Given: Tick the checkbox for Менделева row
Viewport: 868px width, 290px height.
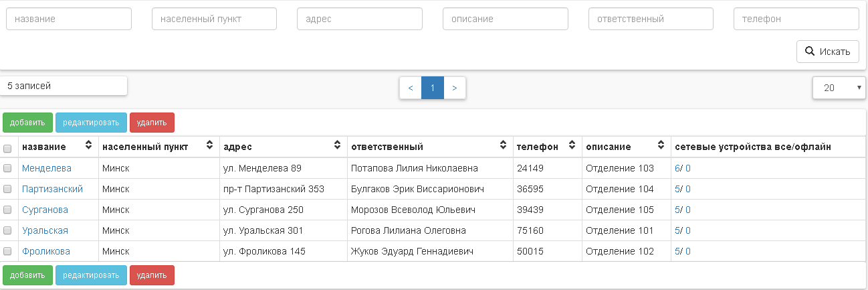Looking at the screenshot, I should pos(8,168).
